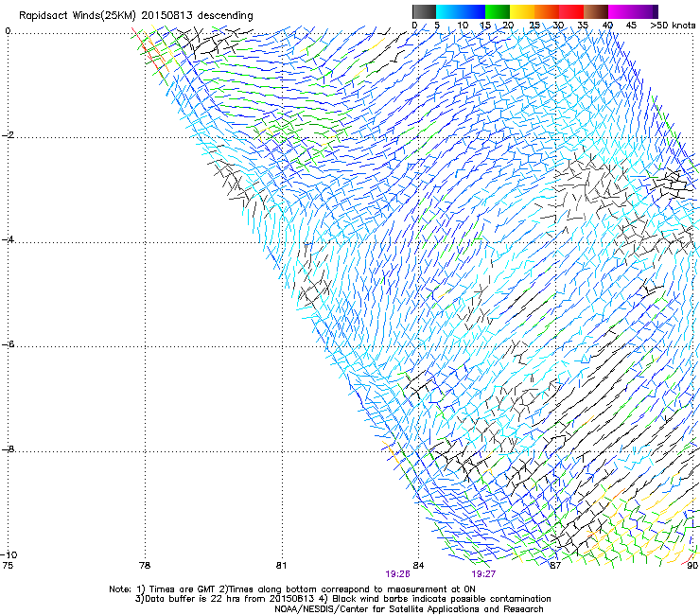Select the red 30–35 knots legend swatch
Viewport: 700px width, 615px height.
[571, 11]
